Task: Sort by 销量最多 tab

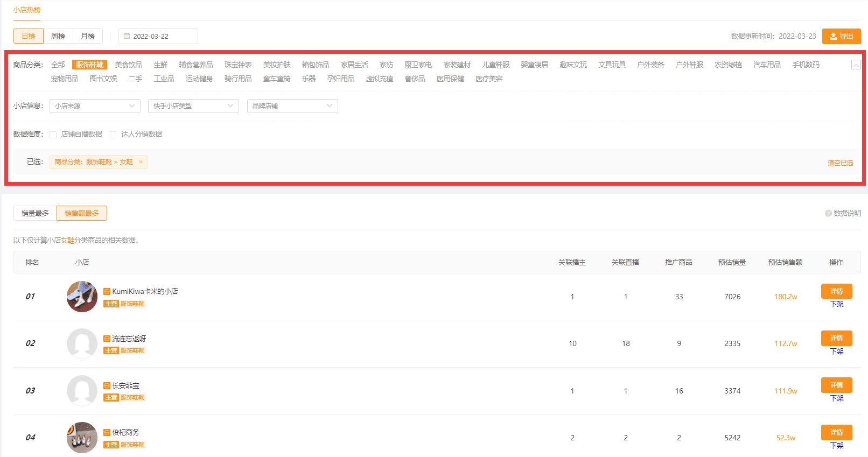Action: pos(35,213)
